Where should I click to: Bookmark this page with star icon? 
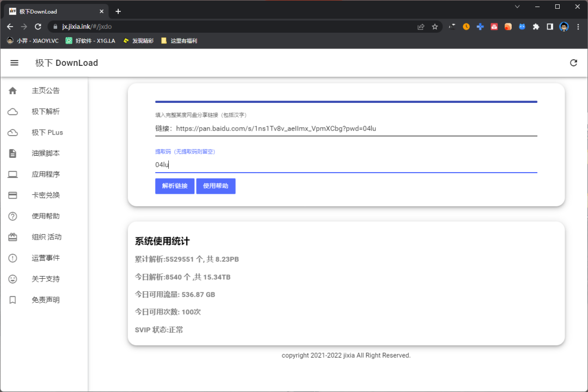(434, 27)
